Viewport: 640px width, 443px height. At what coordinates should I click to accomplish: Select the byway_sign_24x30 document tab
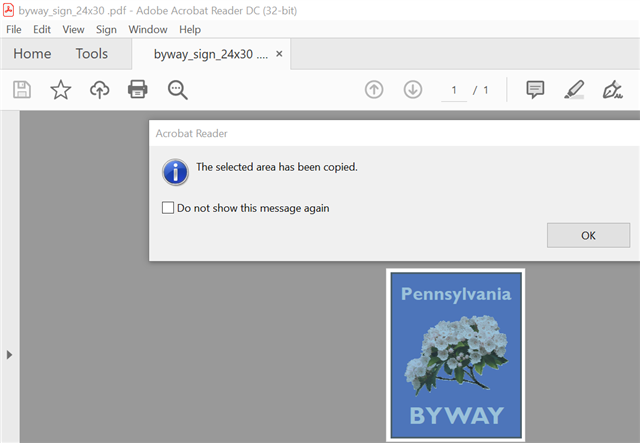pyautogui.click(x=211, y=54)
